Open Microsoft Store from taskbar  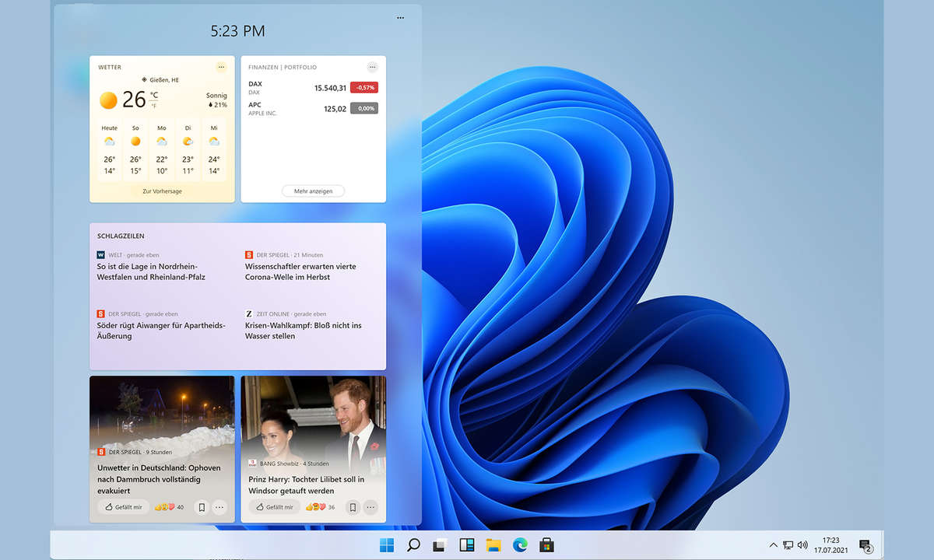[546, 544]
